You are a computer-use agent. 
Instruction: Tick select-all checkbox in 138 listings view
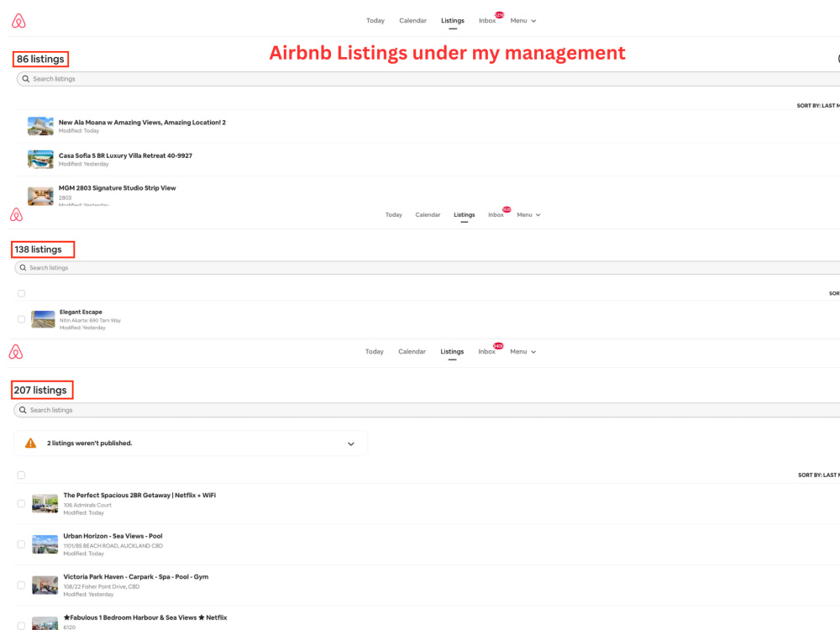point(22,293)
